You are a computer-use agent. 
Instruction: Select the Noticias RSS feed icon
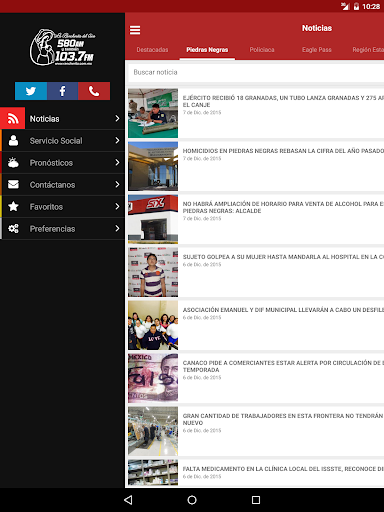pos(13,118)
